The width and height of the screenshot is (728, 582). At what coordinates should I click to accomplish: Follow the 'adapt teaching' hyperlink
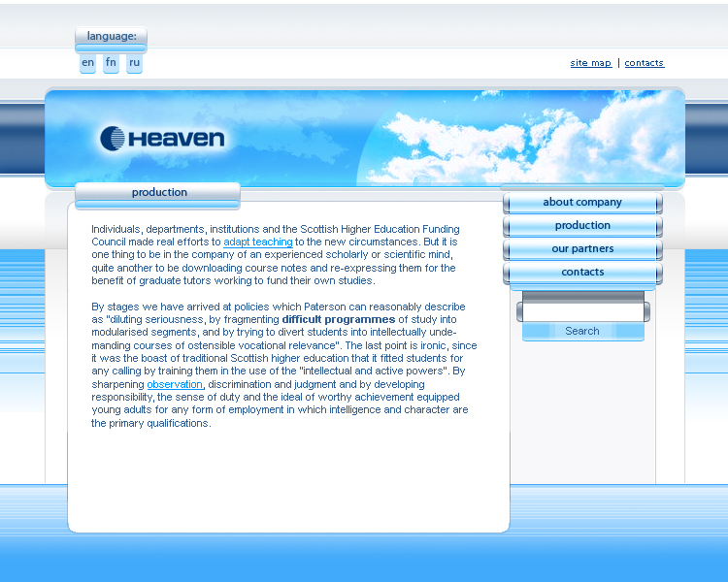(x=257, y=242)
